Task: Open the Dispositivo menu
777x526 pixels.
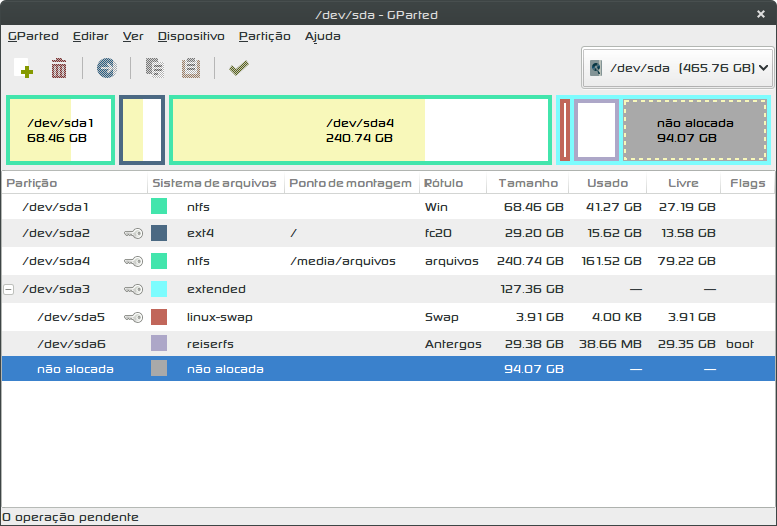Action: pyautogui.click(x=191, y=36)
